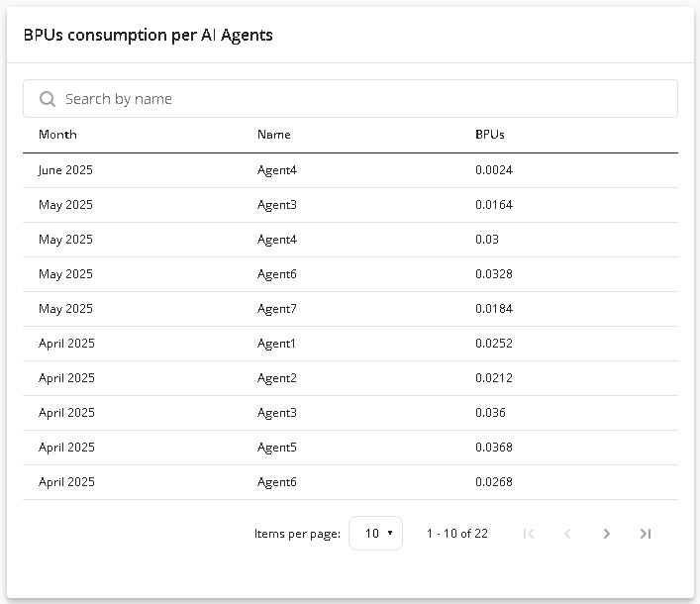
Task: Go to the next page arrow
Action: [606, 534]
